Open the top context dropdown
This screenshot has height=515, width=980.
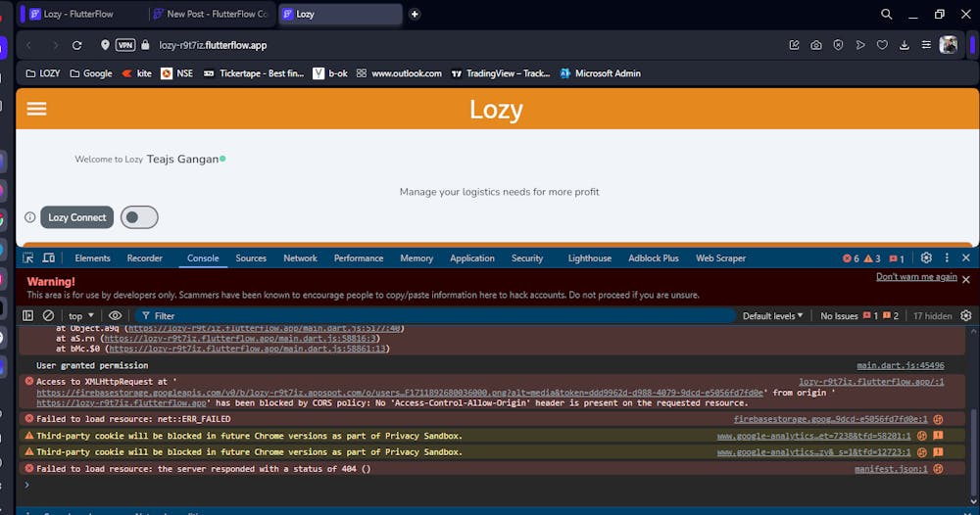[x=81, y=316]
